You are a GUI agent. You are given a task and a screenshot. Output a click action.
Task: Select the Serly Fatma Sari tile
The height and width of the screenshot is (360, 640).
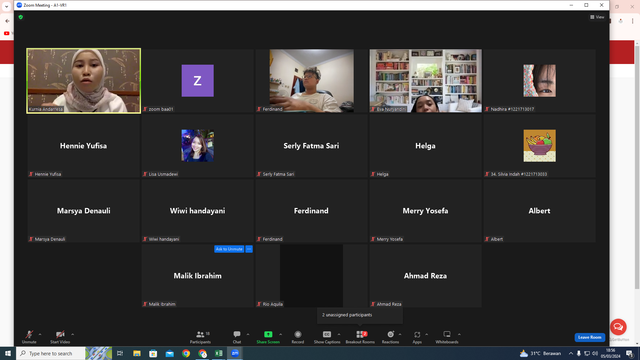click(x=311, y=146)
